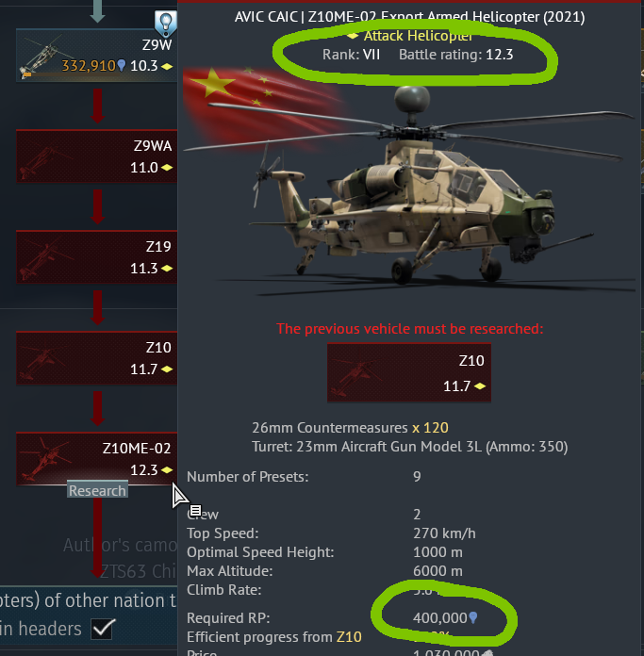Image resolution: width=644 pixels, height=656 pixels.
Task: Select the Z10ME-02 helicopter tile
Action: 97,458
